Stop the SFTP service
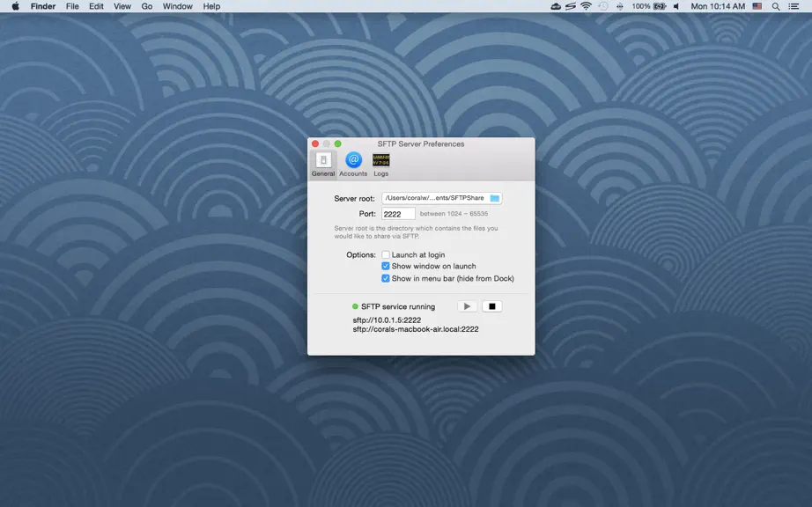Image resolution: width=812 pixels, height=507 pixels. (492, 306)
